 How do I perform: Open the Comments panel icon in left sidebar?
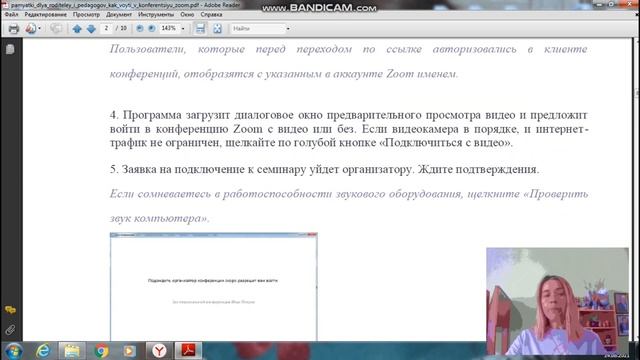[10, 310]
